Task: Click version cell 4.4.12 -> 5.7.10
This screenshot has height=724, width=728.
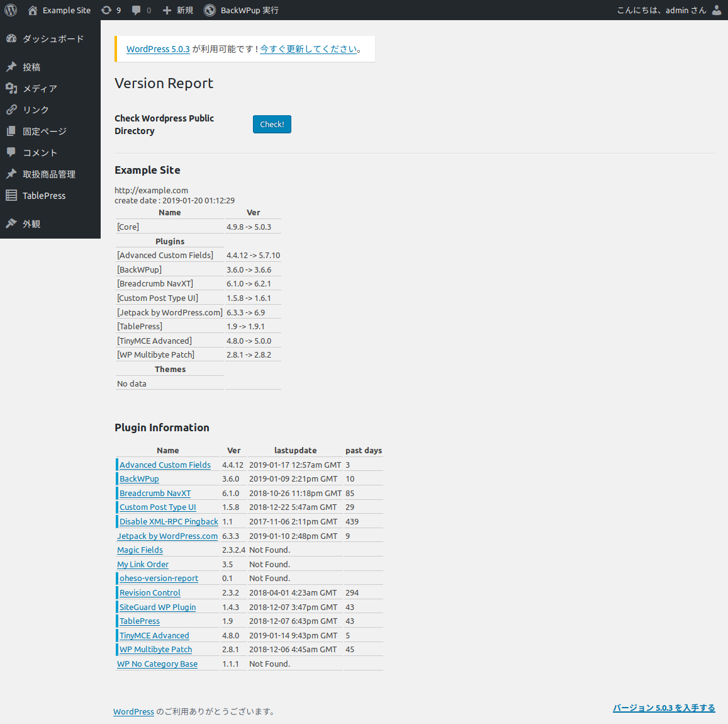Action: pyautogui.click(x=253, y=255)
